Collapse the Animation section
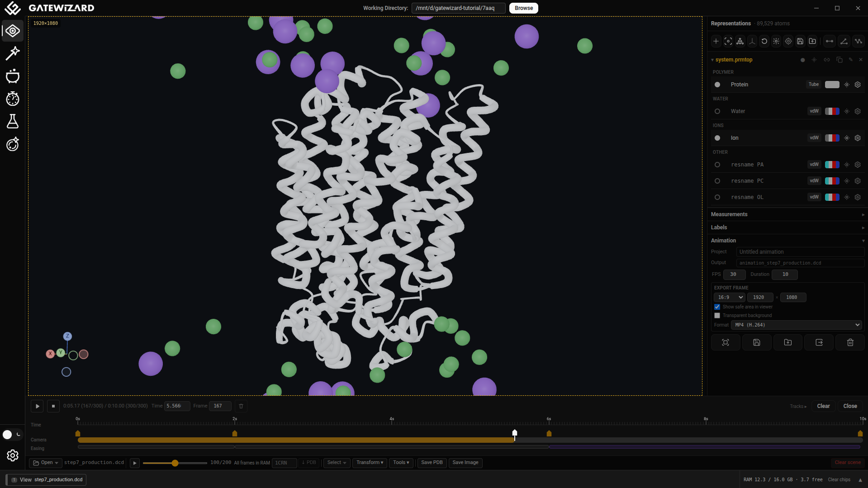 (787, 241)
